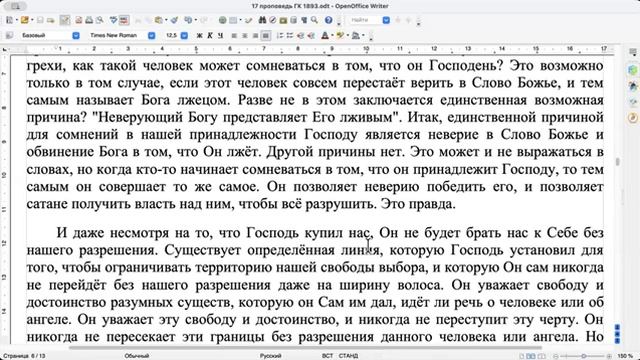Toggle underline Ч formatting

pyautogui.click(x=220, y=36)
